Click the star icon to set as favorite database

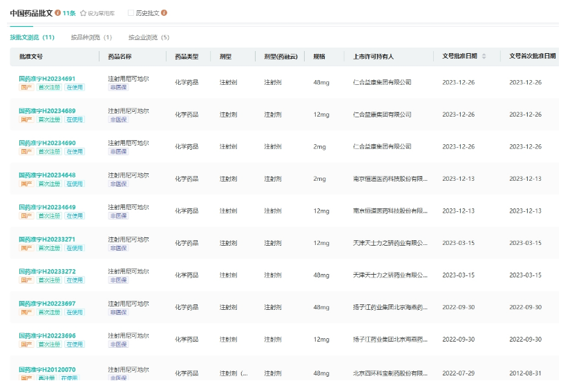[x=84, y=13]
